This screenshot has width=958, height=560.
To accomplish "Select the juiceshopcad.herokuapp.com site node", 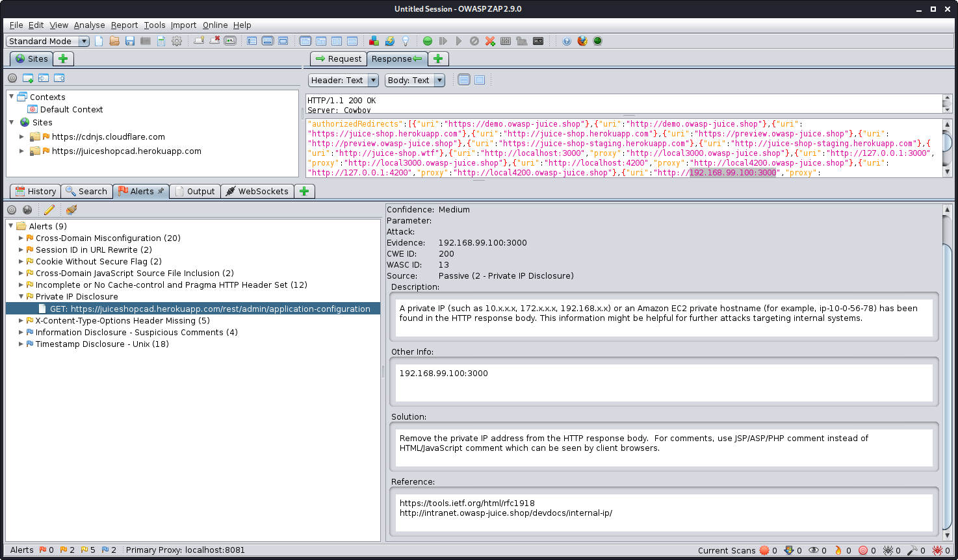I will 126,151.
